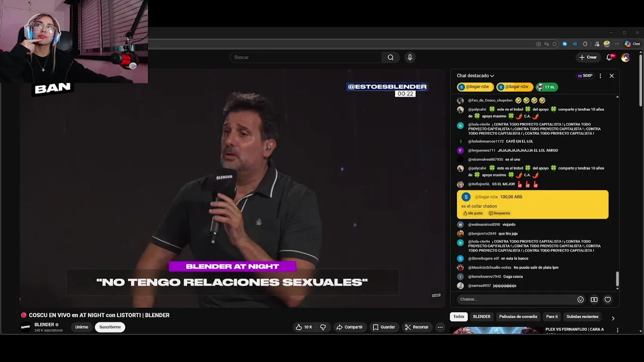Click username @benjam1n2049 in chat
644x362 pixels.
point(482,234)
